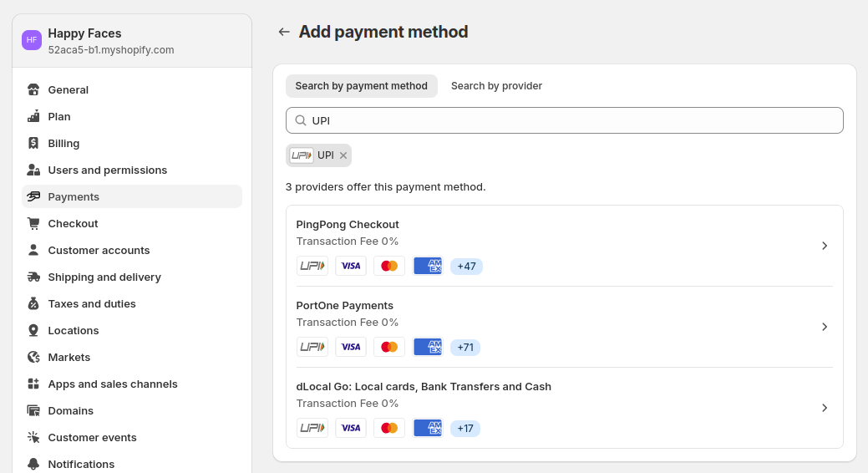Image resolution: width=868 pixels, height=473 pixels.
Task: Select the Search by payment method tab
Action: [x=362, y=86]
